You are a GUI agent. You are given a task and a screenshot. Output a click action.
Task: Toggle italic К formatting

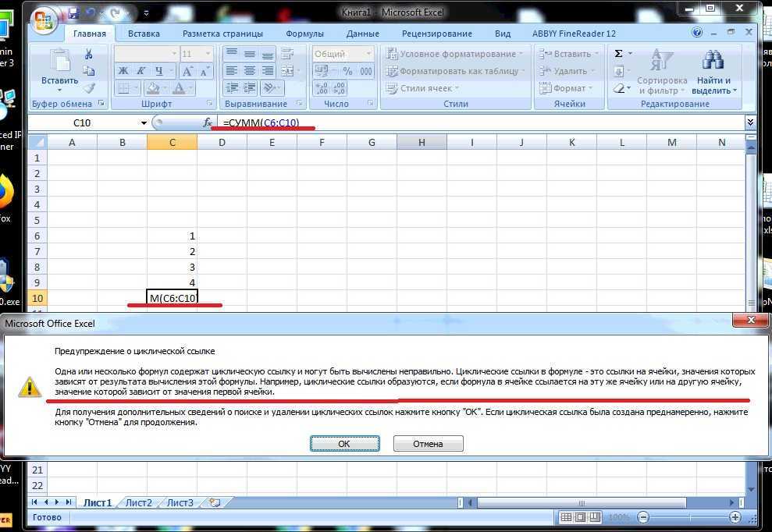(141, 71)
